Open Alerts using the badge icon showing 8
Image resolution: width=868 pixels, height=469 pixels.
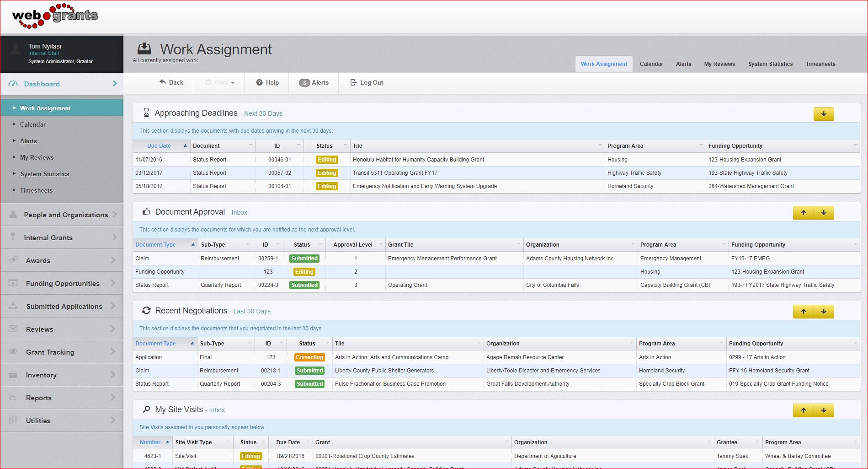[304, 82]
